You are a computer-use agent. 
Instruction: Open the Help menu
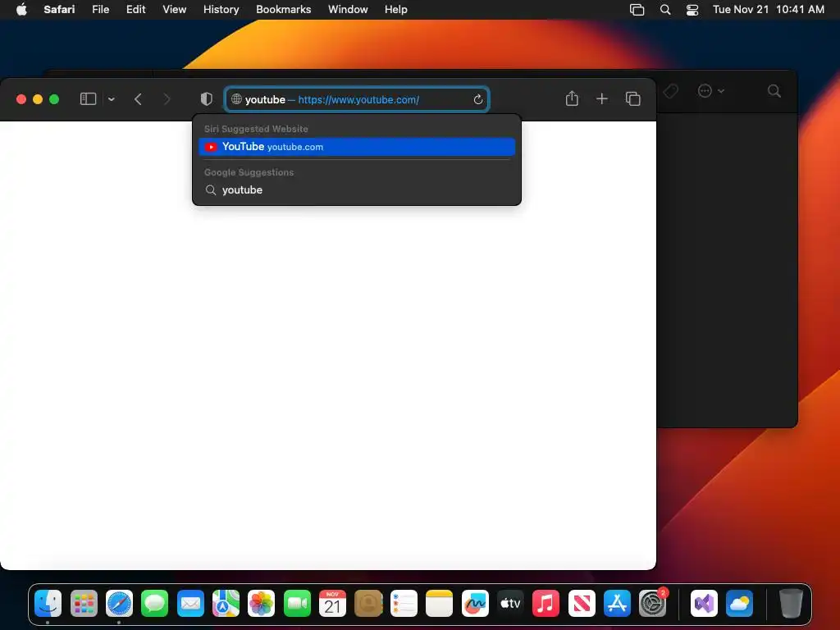click(x=396, y=9)
